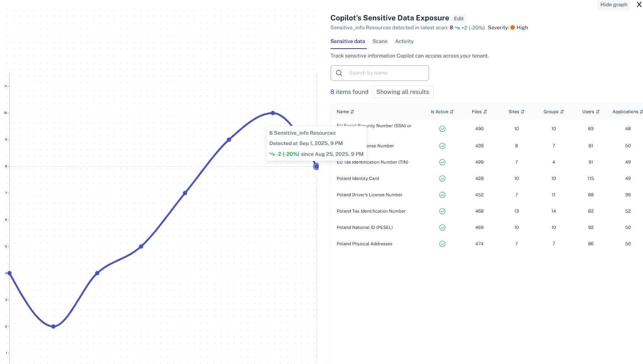
Task: Click active status icon for Poland National ID
Action: pos(442,227)
